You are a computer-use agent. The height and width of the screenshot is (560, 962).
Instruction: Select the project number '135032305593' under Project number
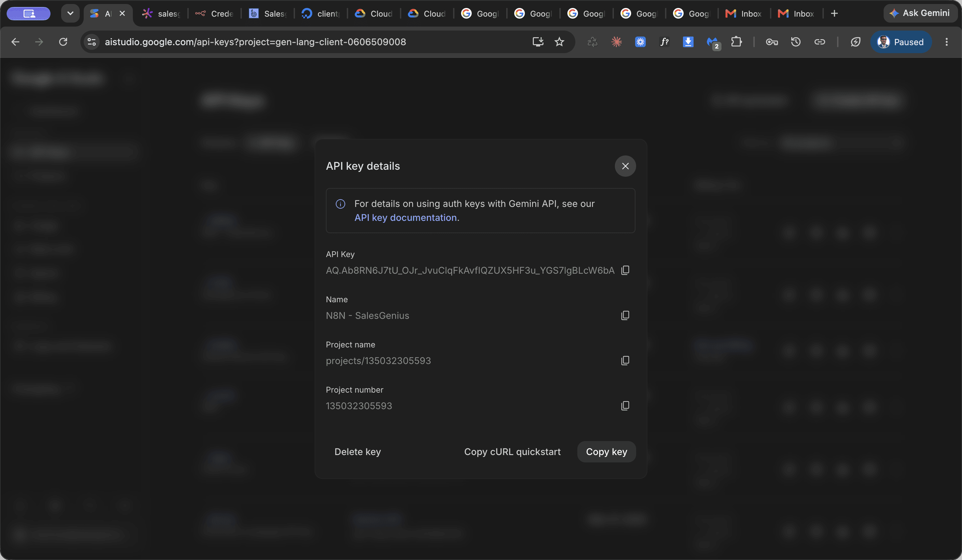point(359,406)
